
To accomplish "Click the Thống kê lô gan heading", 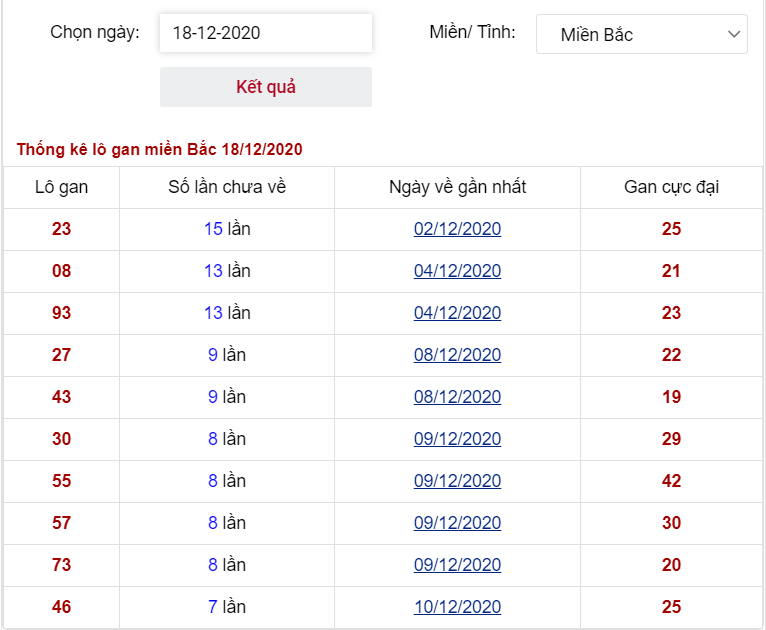I will 160,149.
